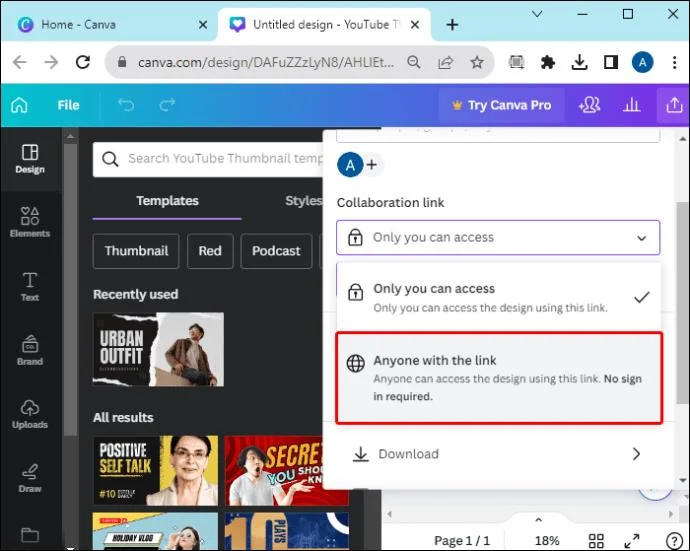690x551 pixels.
Task: Open the Draw tool panel
Action: tap(30, 478)
